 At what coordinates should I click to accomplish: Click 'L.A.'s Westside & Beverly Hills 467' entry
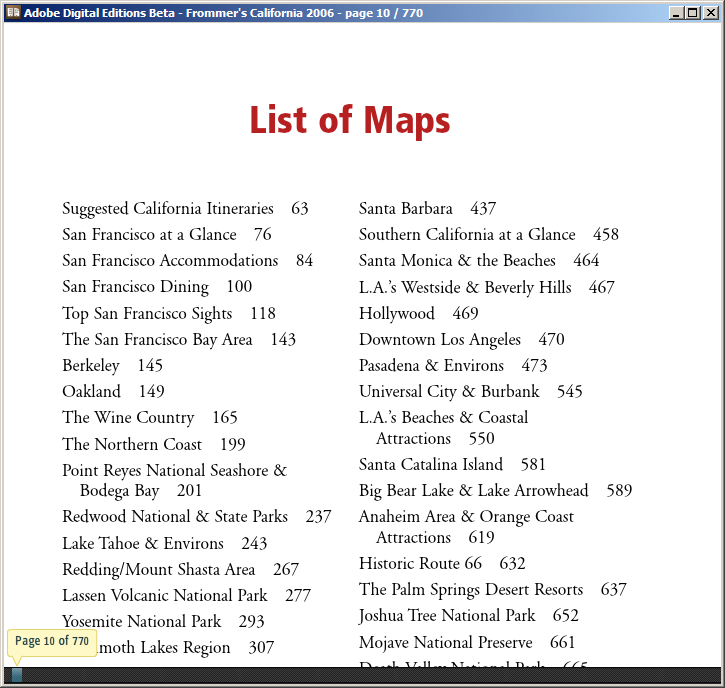[x=487, y=288]
